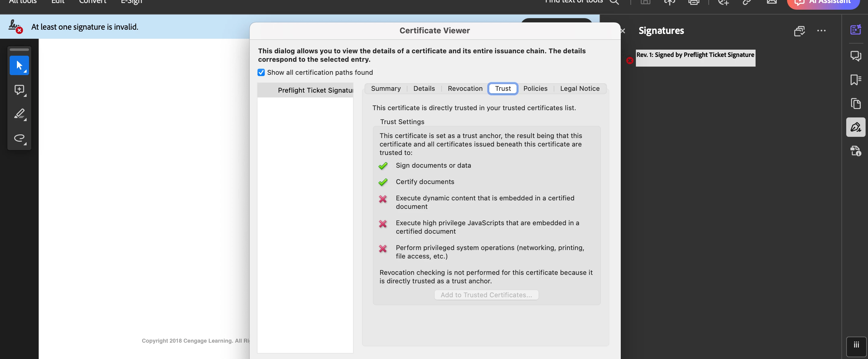
Task: Open the page thumbnails copy icon
Action: click(x=855, y=103)
